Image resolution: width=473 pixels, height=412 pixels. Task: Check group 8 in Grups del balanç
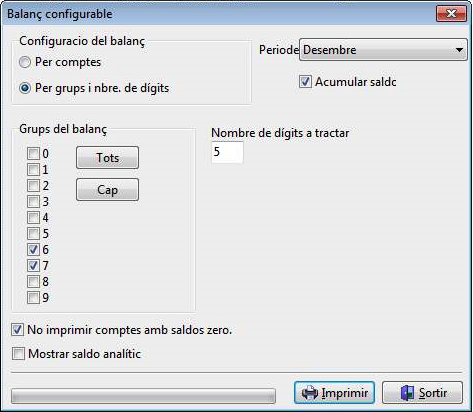click(x=33, y=282)
